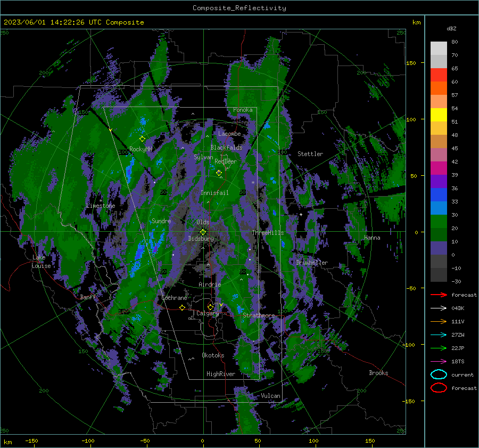Click the Stettler town label

click(310, 154)
